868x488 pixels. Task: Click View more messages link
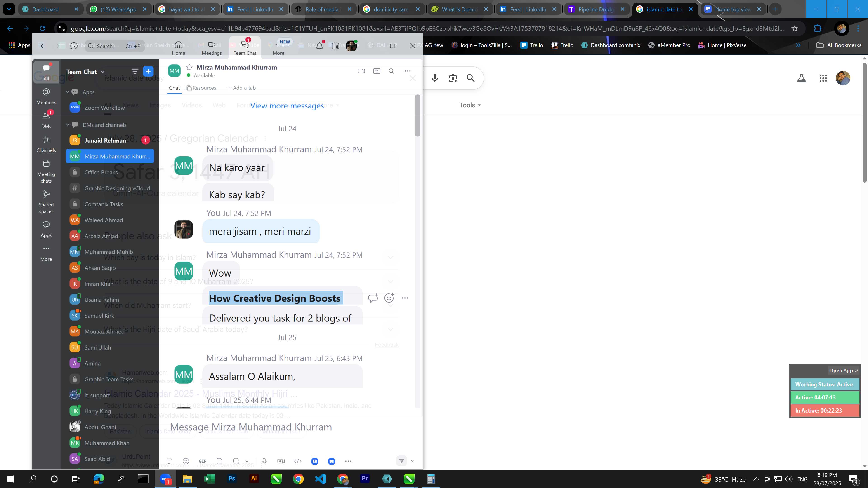tap(287, 106)
